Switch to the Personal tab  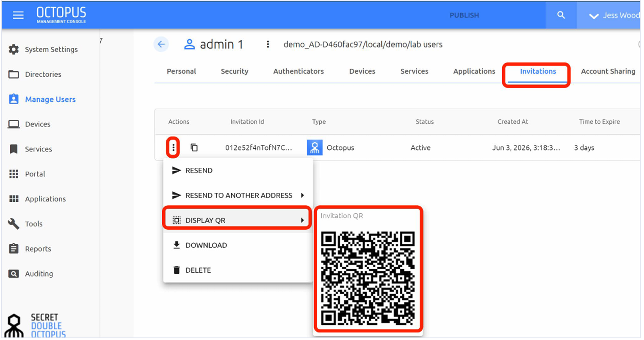point(181,72)
